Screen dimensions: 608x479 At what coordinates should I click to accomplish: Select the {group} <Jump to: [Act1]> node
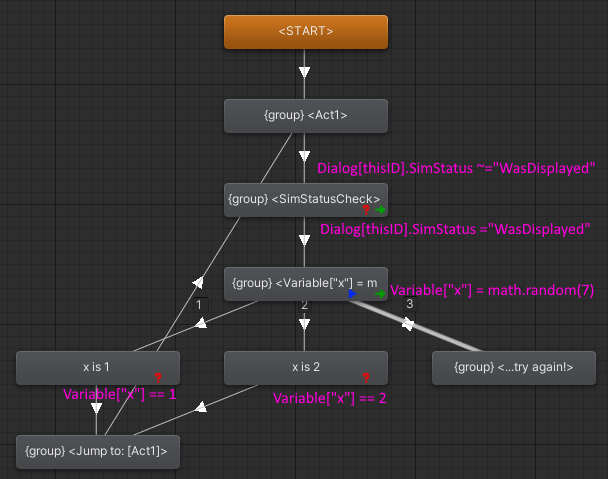click(x=98, y=452)
